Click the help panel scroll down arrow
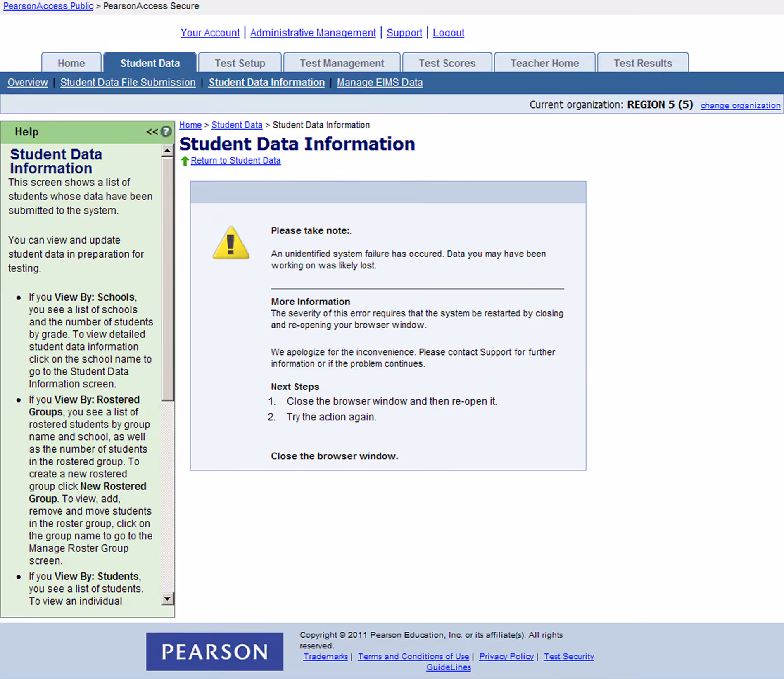Screen dimensions: 784x679 [167, 598]
